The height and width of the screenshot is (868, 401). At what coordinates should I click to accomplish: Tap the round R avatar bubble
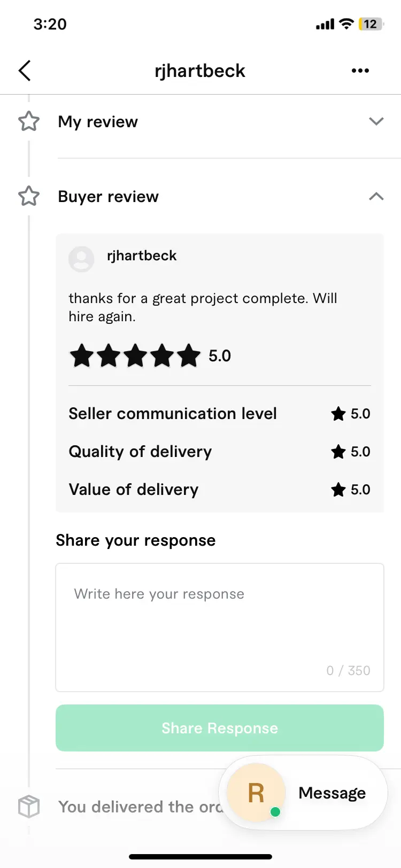(256, 793)
